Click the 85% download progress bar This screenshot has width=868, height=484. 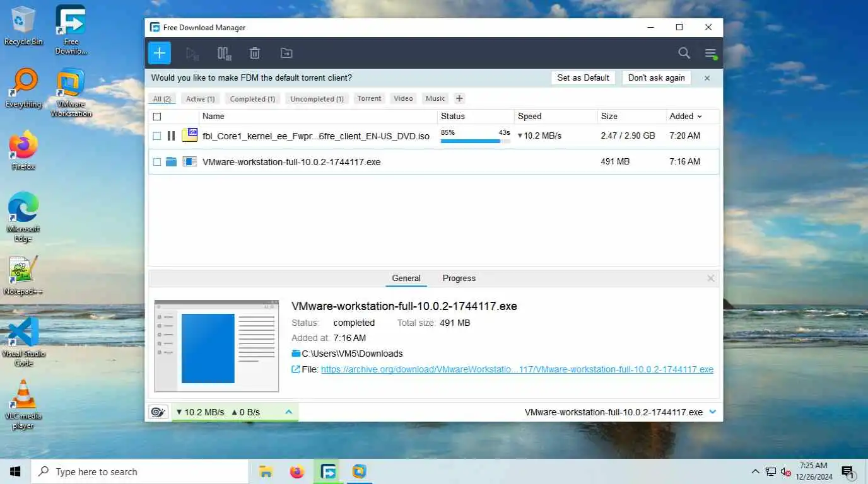(476, 141)
